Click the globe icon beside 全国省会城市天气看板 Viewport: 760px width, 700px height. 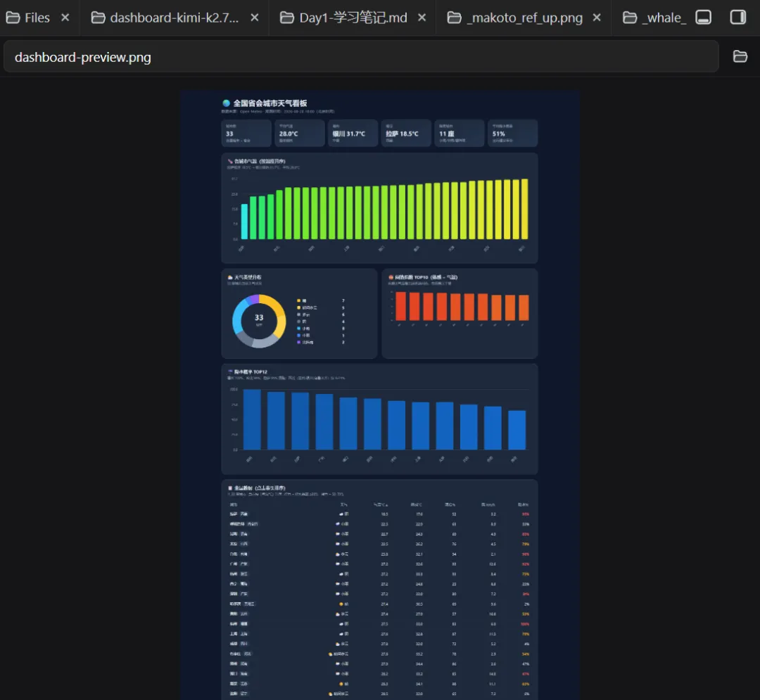226,103
